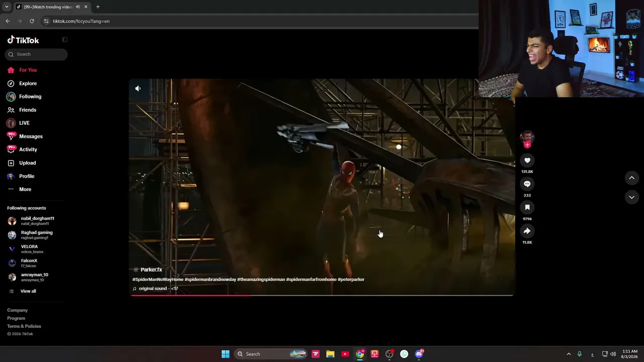Open the VELORA followed account
Image resolution: width=644 pixels, height=362 pixels.
tap(26, 249)
